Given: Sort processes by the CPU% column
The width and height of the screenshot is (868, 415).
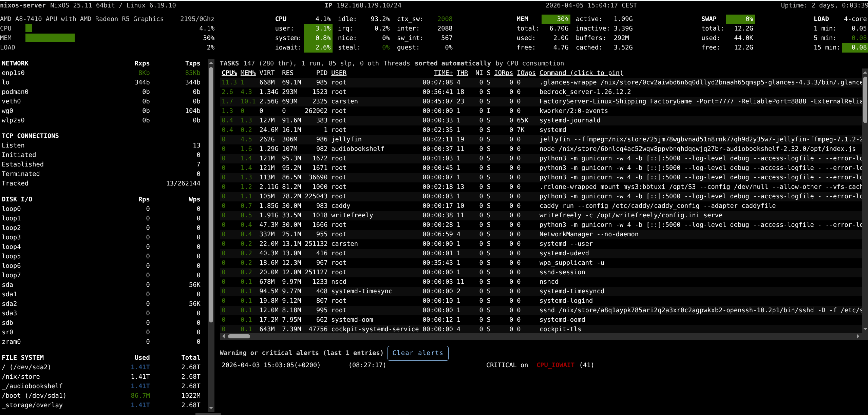Looking at the screenshot, I should 229,73.
